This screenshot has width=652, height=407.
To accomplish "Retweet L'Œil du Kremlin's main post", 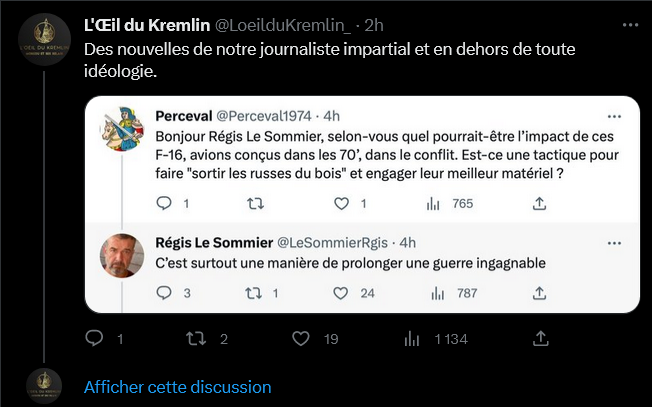I will point(198,339).
